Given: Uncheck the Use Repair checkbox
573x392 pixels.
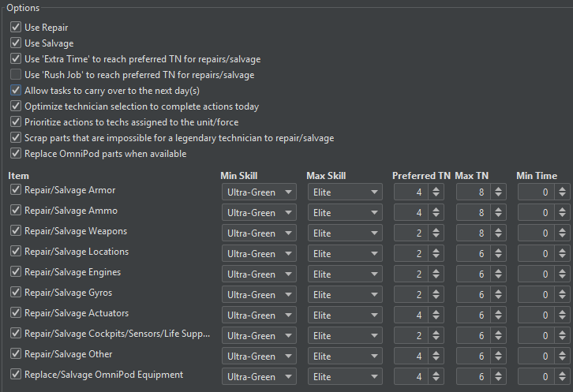Looking at the screenshot, I should tap(16, 28).
